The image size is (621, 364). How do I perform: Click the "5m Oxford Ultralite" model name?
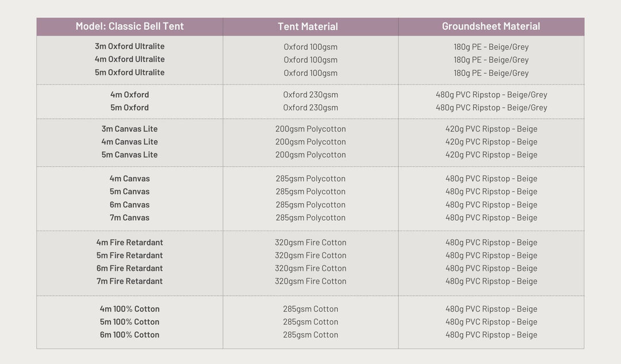pos(129,72)
